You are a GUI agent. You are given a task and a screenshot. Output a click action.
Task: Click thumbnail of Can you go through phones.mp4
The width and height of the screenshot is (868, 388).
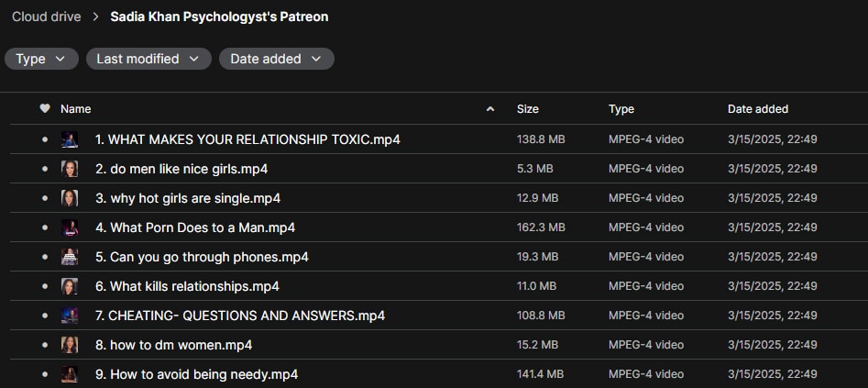click(x=69, y=257)
